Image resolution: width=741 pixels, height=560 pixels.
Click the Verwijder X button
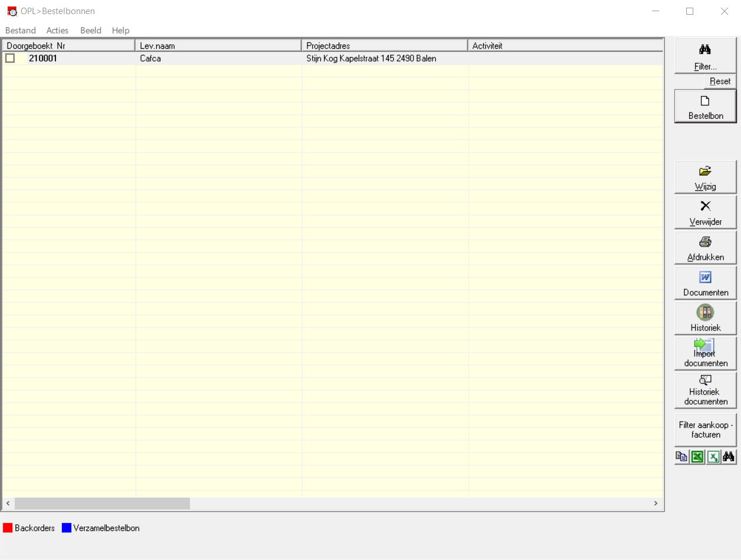pos(705,213)
